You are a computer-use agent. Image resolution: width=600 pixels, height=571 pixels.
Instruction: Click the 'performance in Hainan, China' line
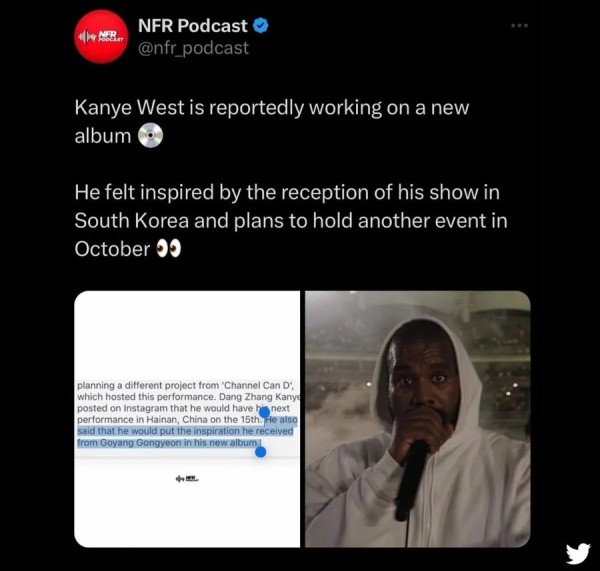(170, 419)
